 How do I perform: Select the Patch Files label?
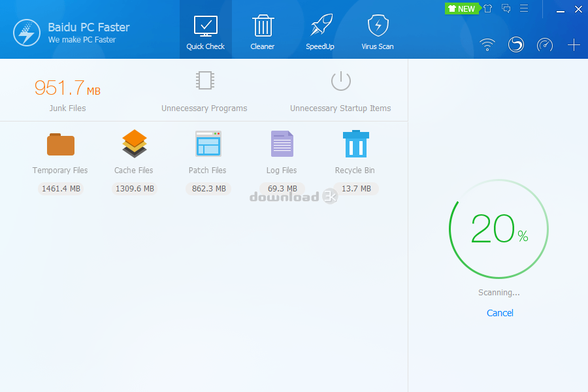coord(207,171)
